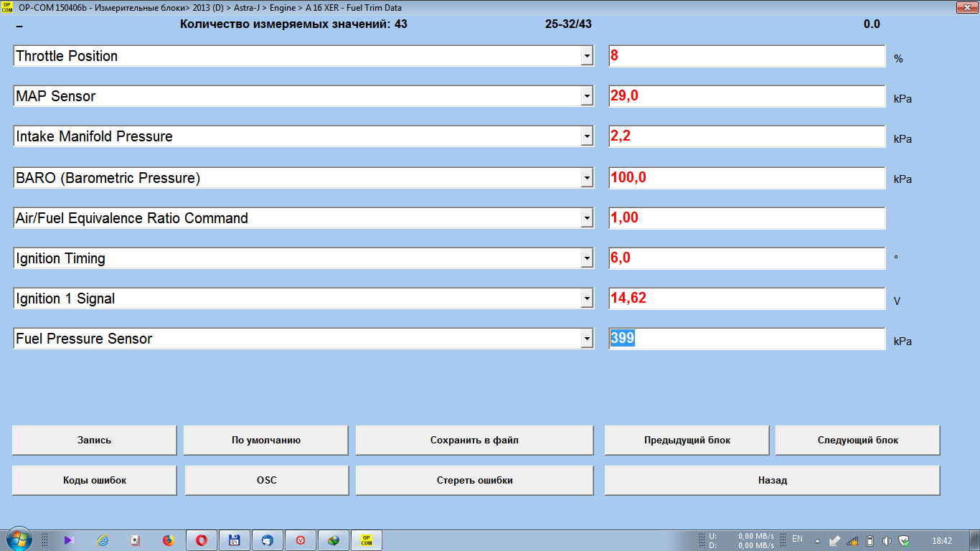Click the MAP Sensor value field 29,0
Image resolution: width=980 pixels, height=551 pixels.
[x=748, y=96]
